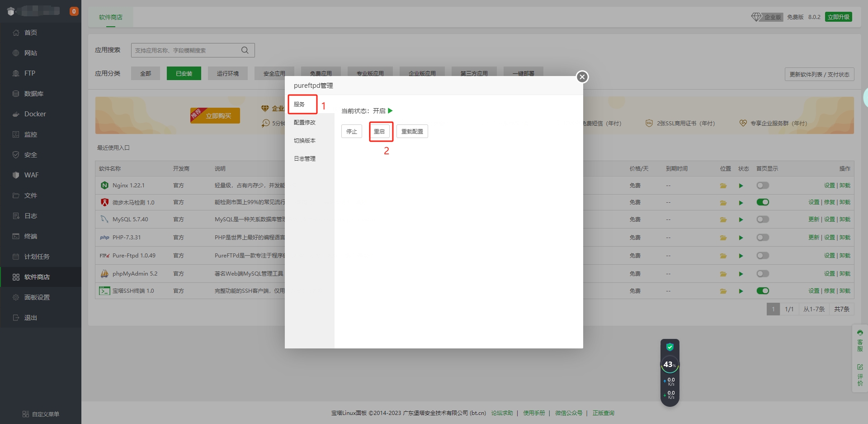Select the 配置修改 tab in pureftpd dialog

309,123
